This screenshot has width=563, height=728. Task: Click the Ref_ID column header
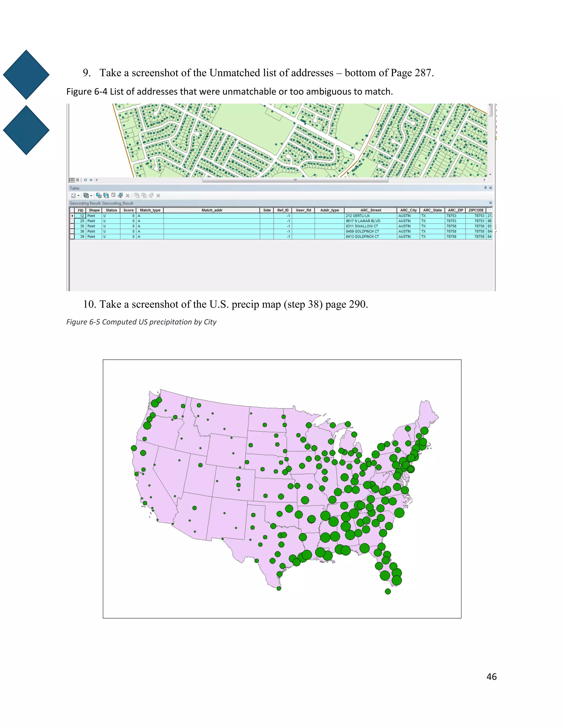click(x=283, y=211)
